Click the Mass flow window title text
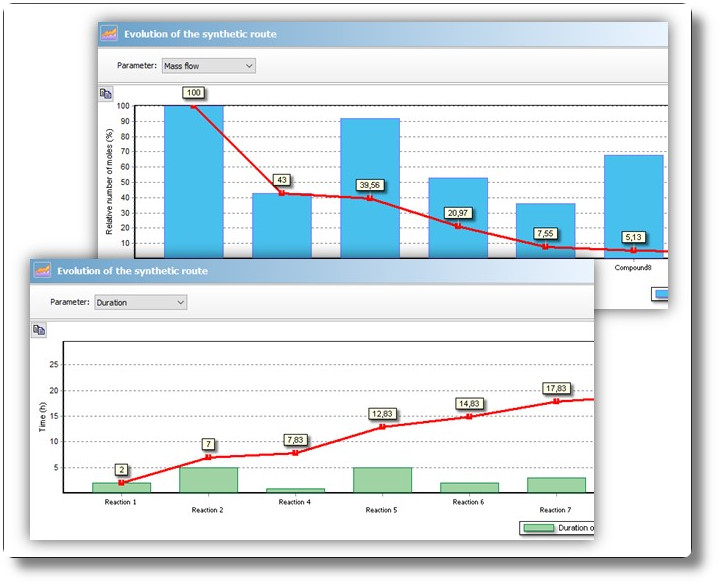 tap(200, 34)
